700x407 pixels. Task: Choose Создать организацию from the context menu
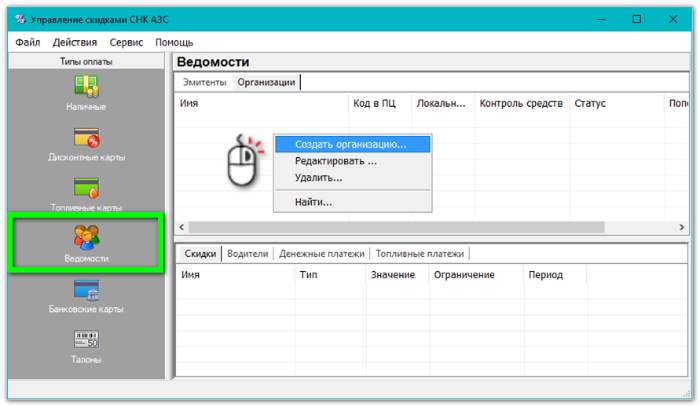(350, 144)
